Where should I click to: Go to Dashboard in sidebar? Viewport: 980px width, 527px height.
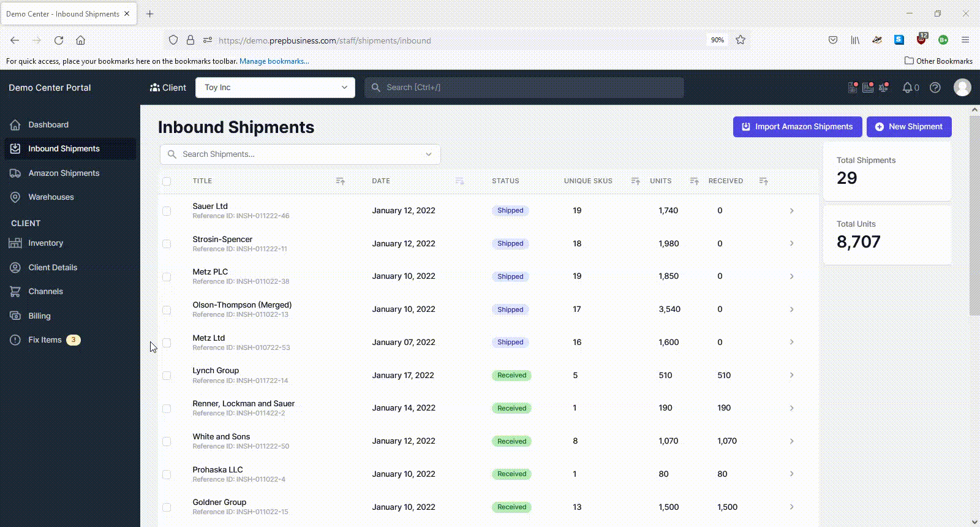(70, 125)
